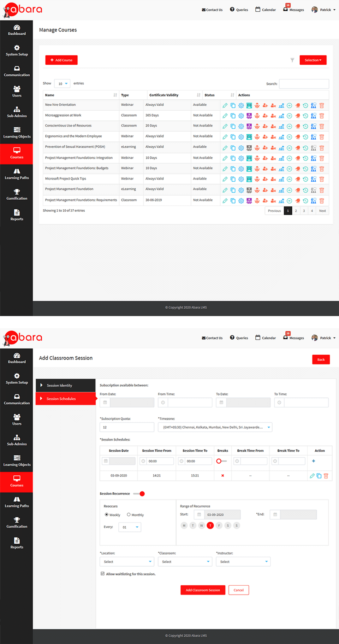This screenshot has width=339, height=644.
Task: Open filter funnel icon on Manage Courses
Action: click(292, 60)
